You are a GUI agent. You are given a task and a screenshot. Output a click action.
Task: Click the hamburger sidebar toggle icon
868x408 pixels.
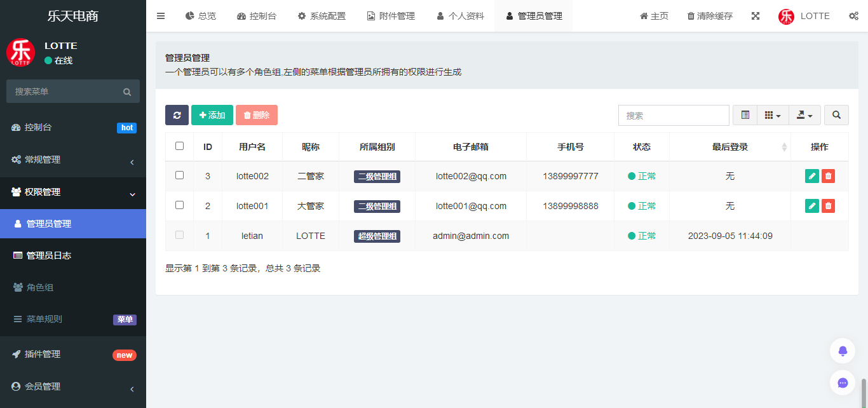click(161, 16)
